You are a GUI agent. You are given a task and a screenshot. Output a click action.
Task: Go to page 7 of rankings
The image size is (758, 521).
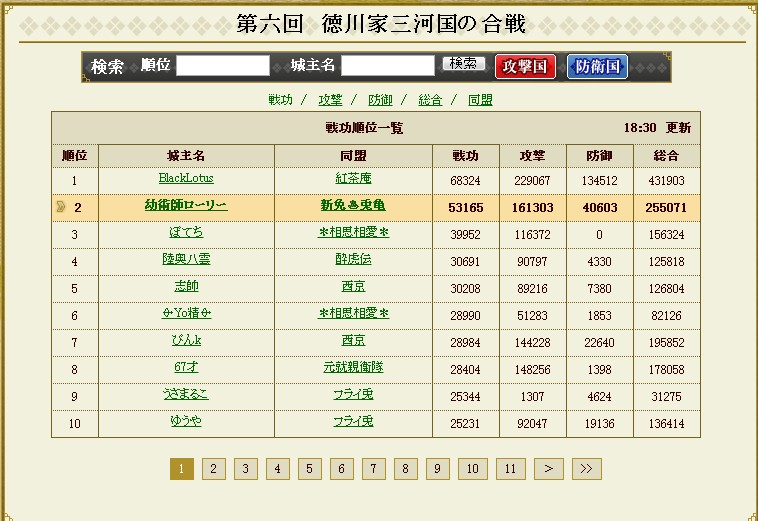tap(374, 469)
